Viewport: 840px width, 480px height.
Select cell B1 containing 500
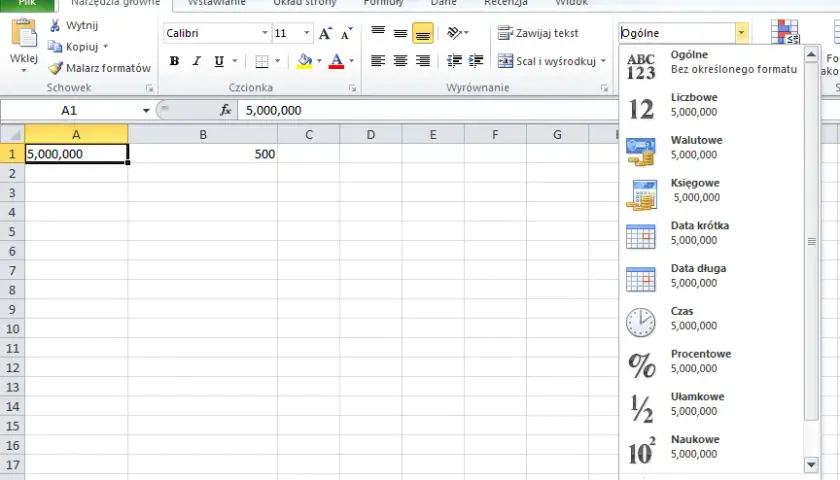pyautogui.click(x=202, y=154)
